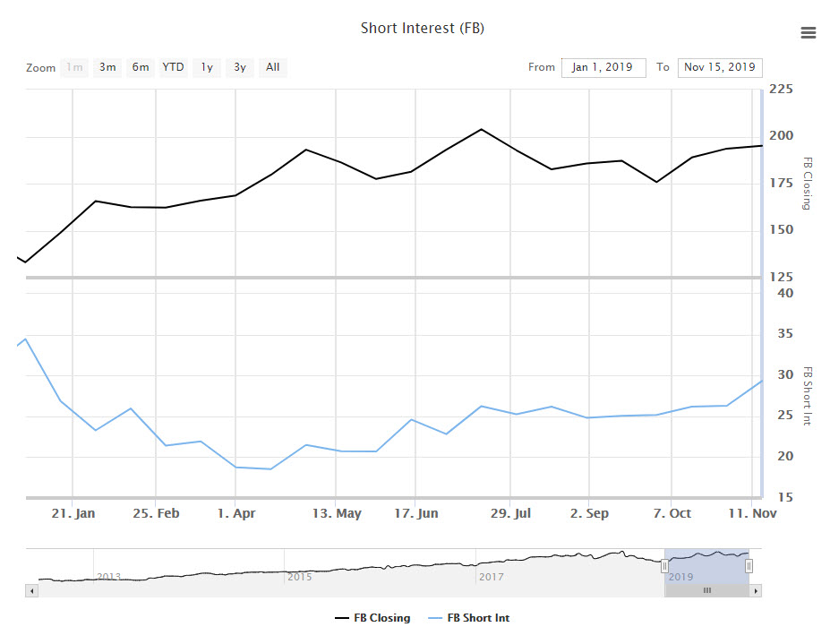Click the navigator scrollbar left arrow
830x644 pixels.
click(31, 590)
